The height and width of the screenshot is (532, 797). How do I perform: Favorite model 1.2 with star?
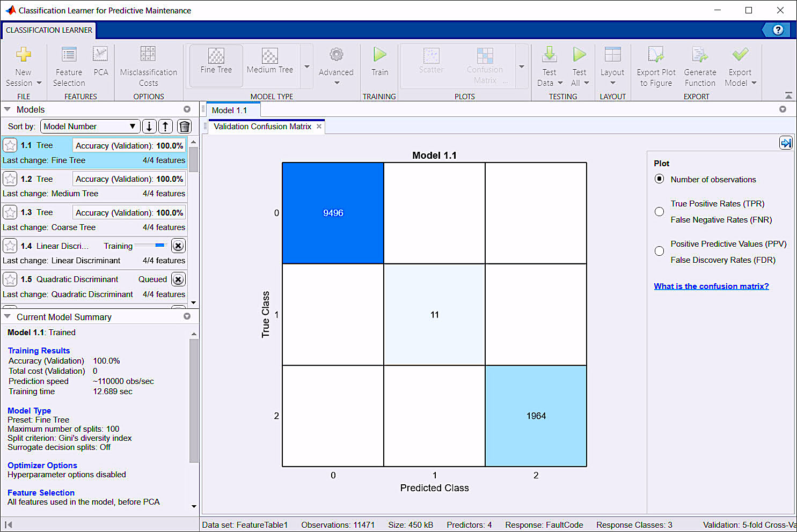(10, 179)
